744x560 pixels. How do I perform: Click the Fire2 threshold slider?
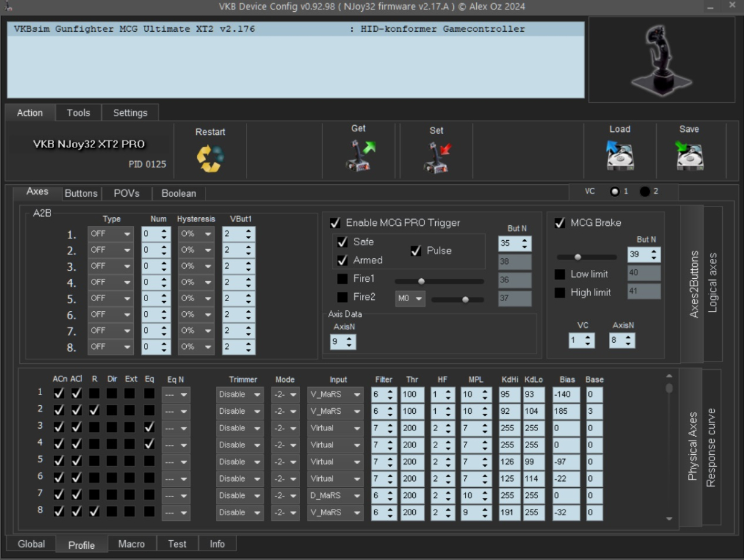[x=458, y=299]
